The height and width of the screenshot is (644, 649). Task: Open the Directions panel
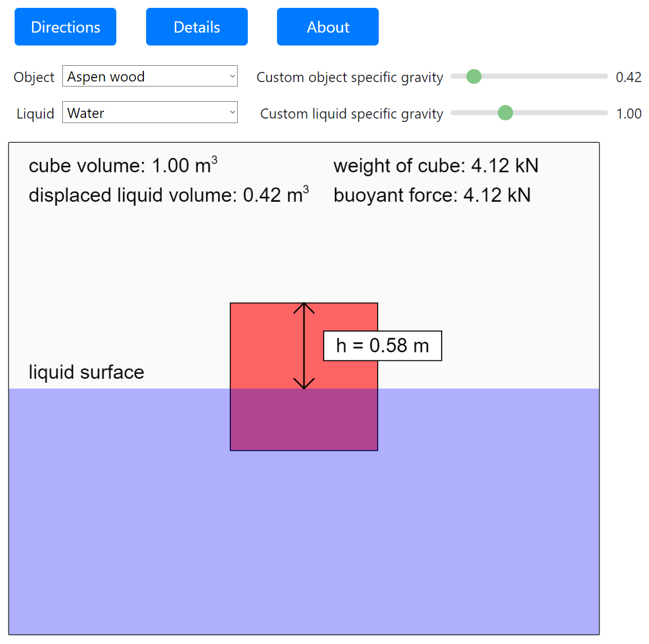[65, 27]
